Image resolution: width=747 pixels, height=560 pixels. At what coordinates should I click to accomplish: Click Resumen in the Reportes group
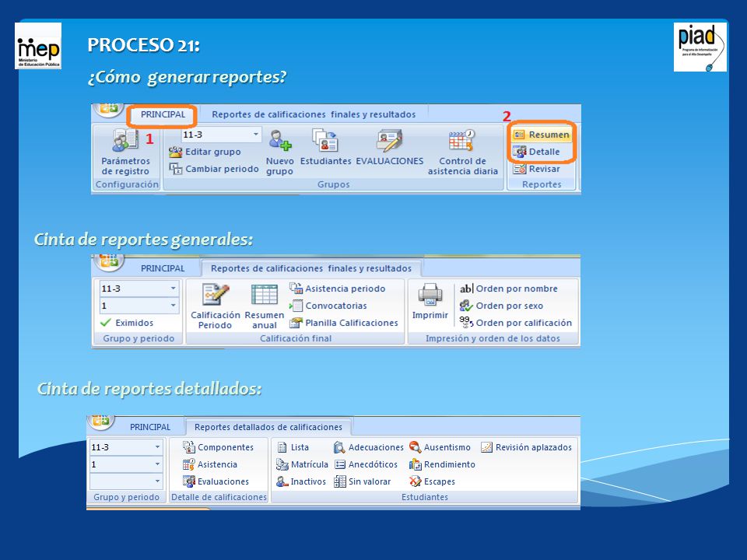click(x=542, y=135)
